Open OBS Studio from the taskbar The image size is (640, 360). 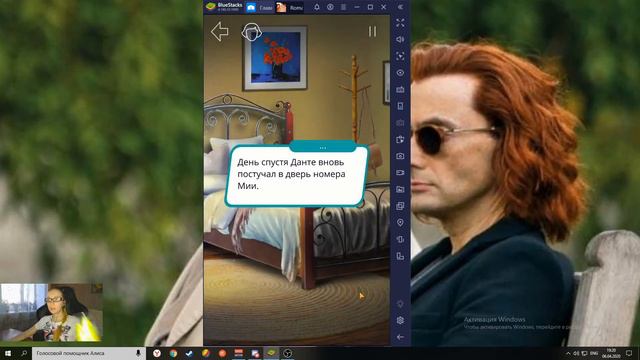[x=288, y=353]
